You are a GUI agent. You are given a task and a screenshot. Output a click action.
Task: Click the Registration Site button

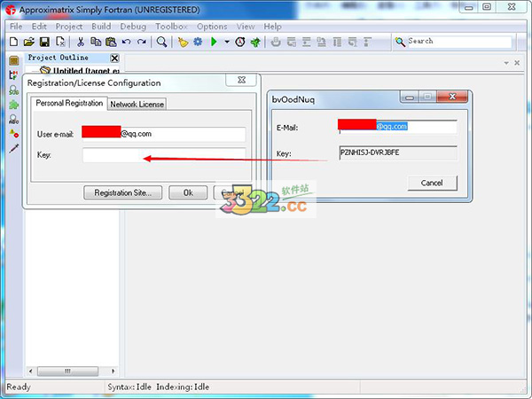123,192
